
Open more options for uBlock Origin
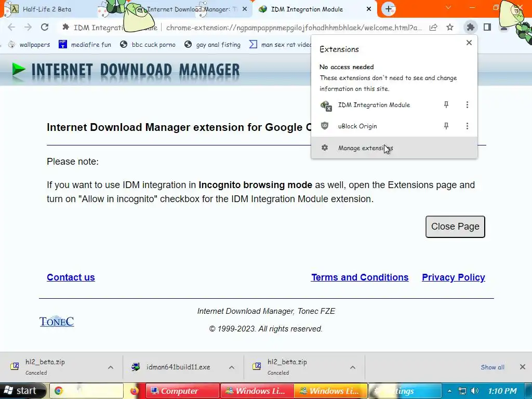pyautogui.click(x=467, y=126)
